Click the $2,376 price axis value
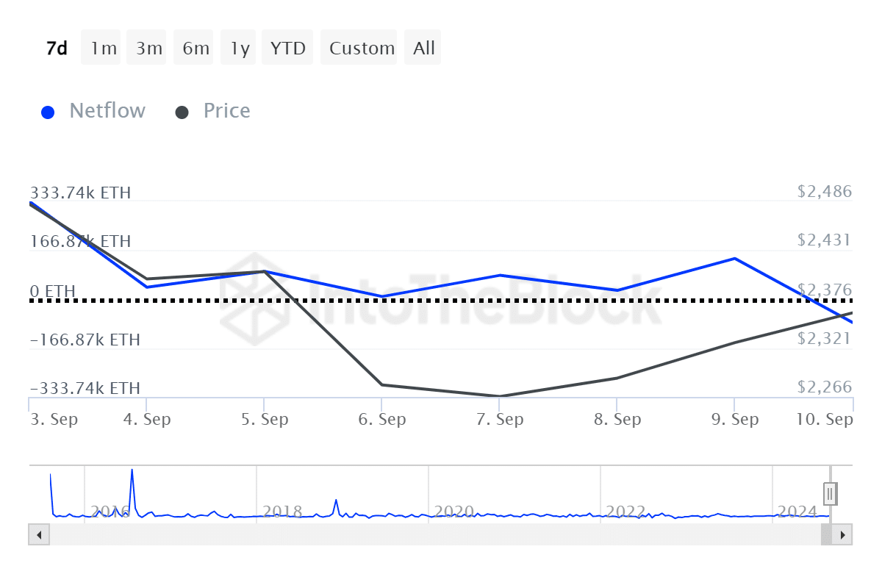Screen dimensions: 882x588 pyautogui.click(x=825, y=290)
